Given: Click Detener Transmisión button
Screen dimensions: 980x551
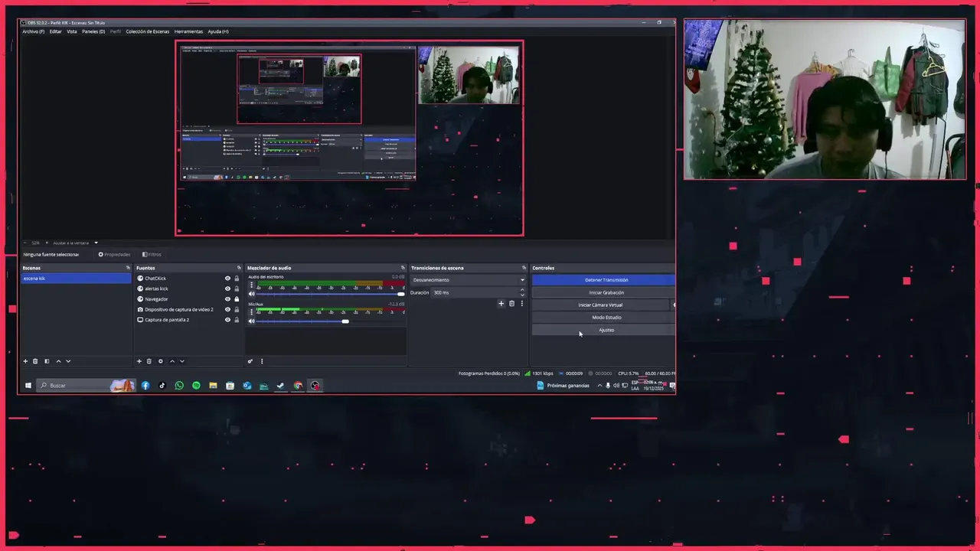Looking at the screenshot, I should point(603,280).
